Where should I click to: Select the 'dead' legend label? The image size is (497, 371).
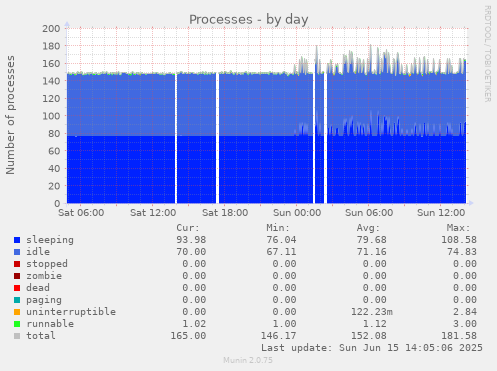pos(38,288)
